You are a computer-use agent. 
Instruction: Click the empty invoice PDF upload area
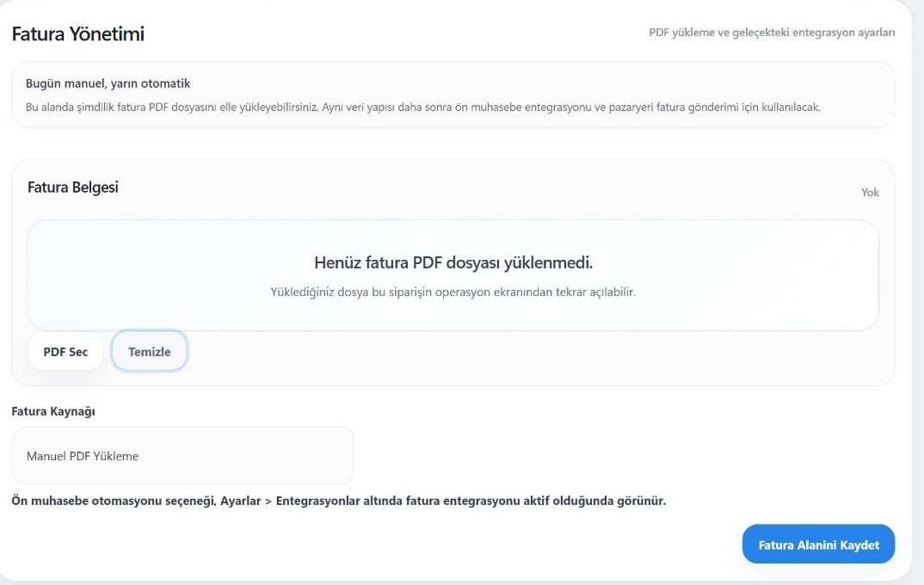453,275
